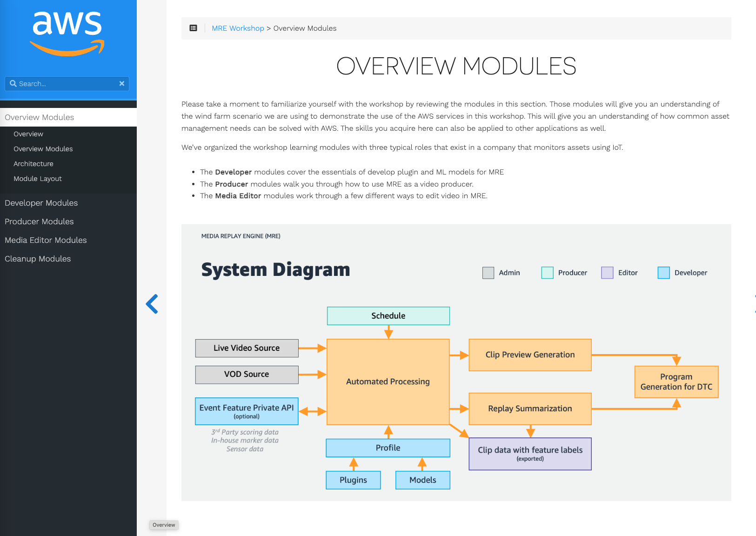756x536 pixels.
Task: Open the table of contents icon
Action: click(193, 28)
